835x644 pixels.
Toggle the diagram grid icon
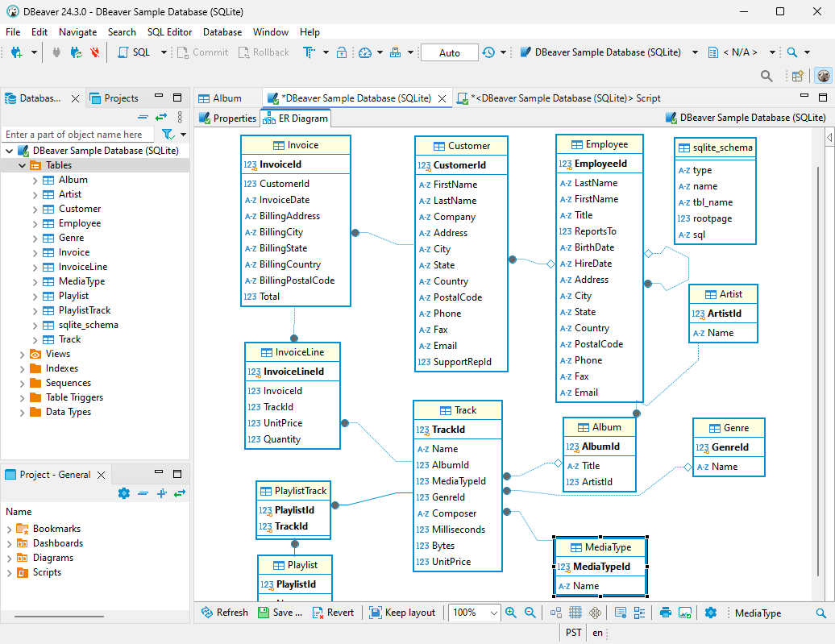(575, 613)
